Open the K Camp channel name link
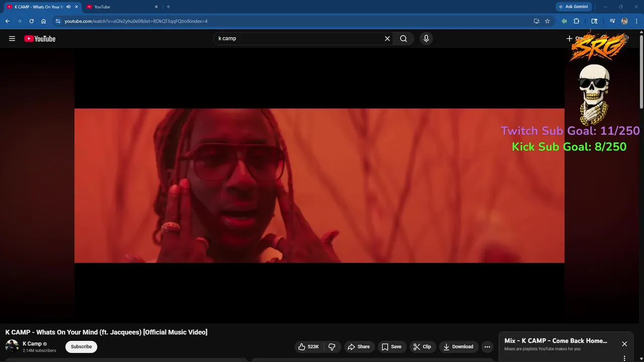This screenshot has height=362, width=644. tap(32, 344)
